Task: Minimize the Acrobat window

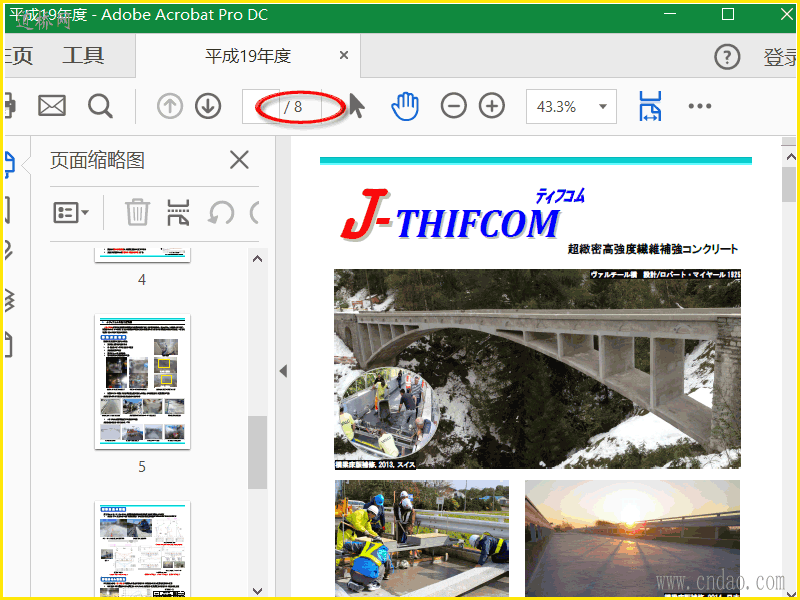Action: (670, 14)
